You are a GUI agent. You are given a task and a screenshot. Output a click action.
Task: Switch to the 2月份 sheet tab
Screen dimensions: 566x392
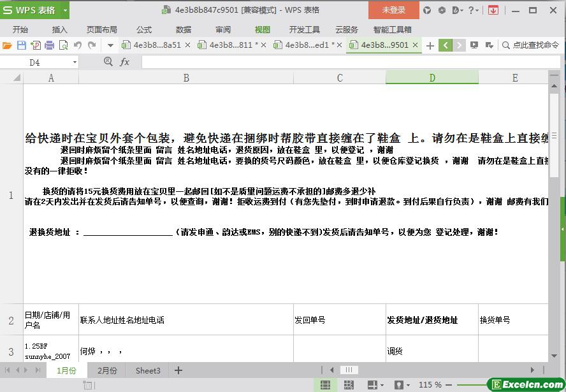(x=107, y=370)
